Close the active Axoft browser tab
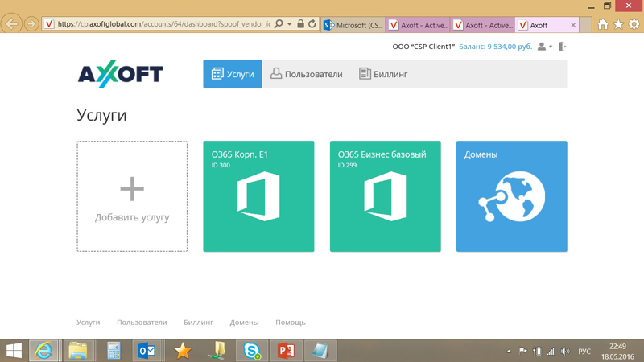This screenshot has width=644, height=362. point(573,25)
